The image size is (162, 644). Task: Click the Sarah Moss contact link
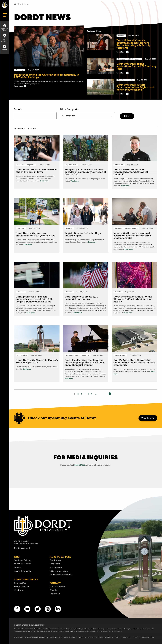pyautogui.click(x=80, y=465)
